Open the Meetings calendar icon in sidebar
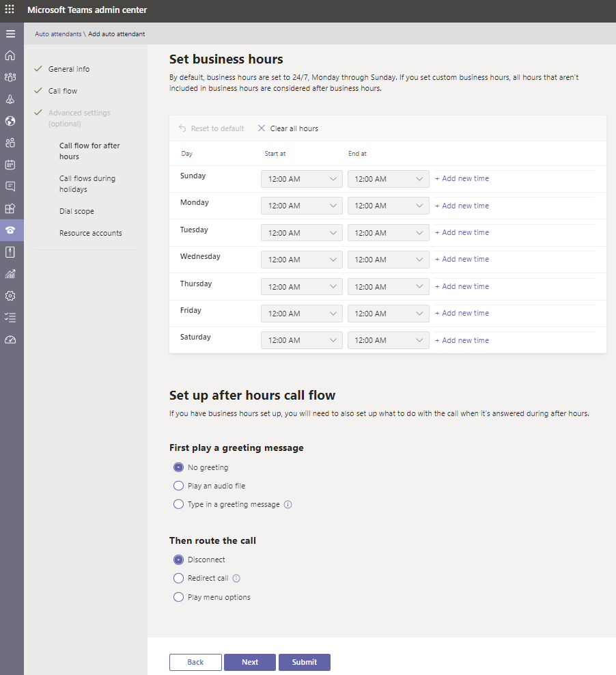The height and width of the screenshot is (675, 616). click(x=10, y=165)
